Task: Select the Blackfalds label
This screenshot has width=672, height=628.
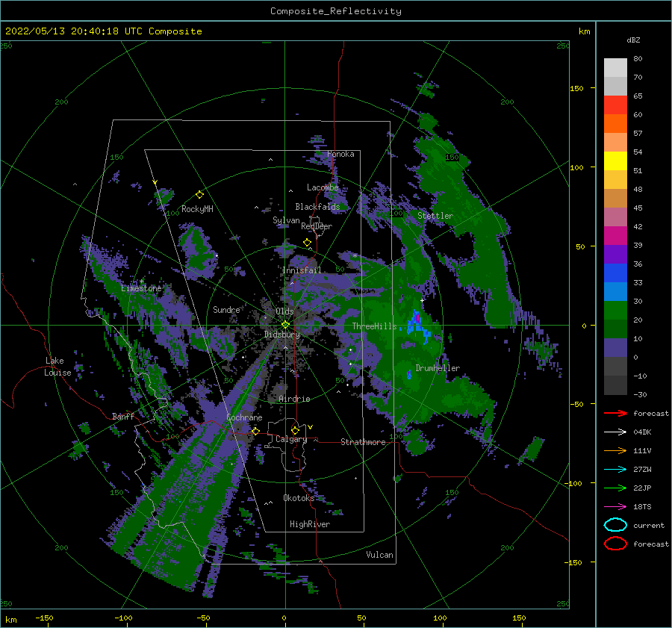Action: click(317, 207)
